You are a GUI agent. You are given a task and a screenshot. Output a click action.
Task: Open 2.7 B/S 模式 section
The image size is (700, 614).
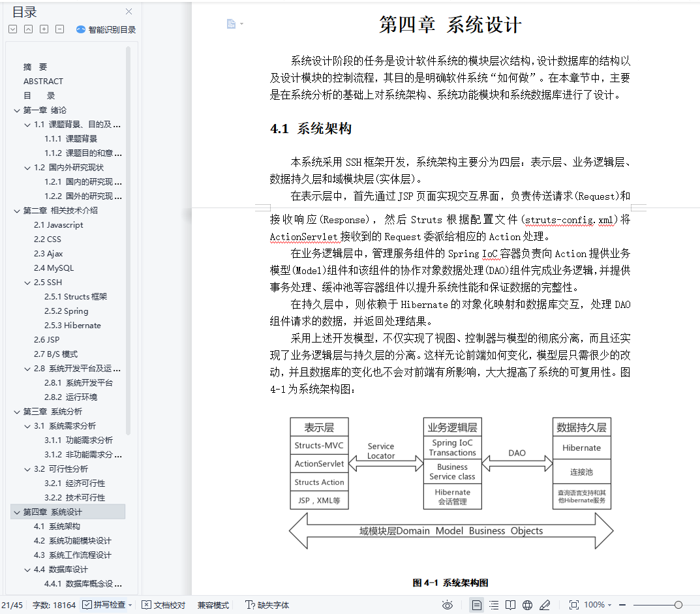point(56,354)
